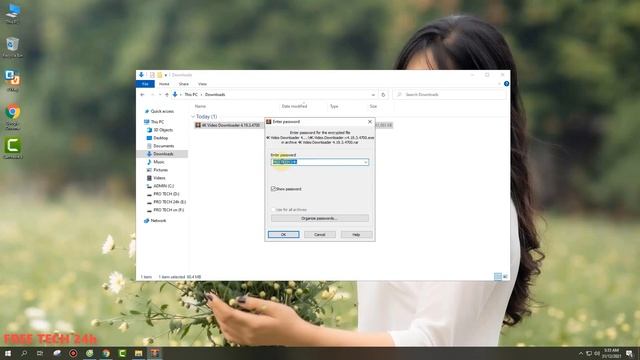Viewport: 640px width, 360px height.
Task: Open Chrome from the taskbar
Action: pyautogui.click(x=106, y=353)
